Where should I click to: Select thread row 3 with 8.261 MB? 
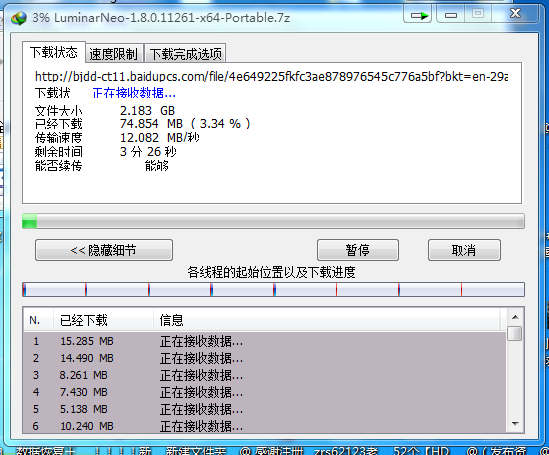coord(265,375)
